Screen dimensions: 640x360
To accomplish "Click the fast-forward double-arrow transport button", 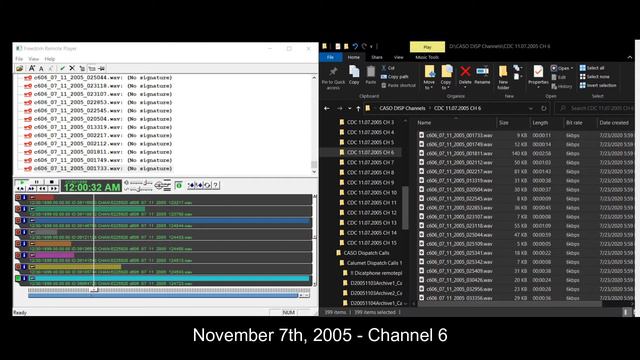I will [x=53, y=189].
